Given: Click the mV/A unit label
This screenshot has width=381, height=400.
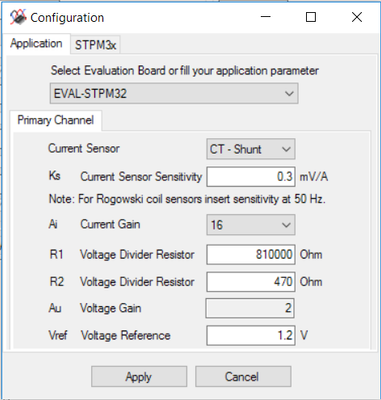Looking at the screenshot, I should [x=314, y=177].
